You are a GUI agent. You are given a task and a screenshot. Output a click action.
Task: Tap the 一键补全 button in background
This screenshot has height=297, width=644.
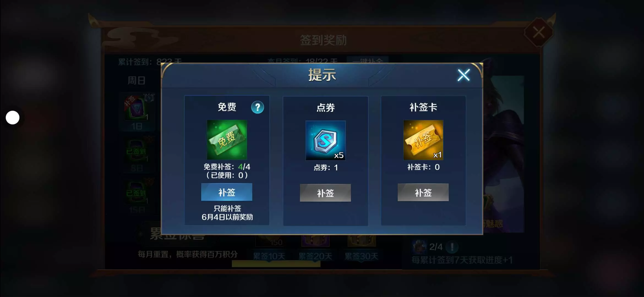coord(367,60)
